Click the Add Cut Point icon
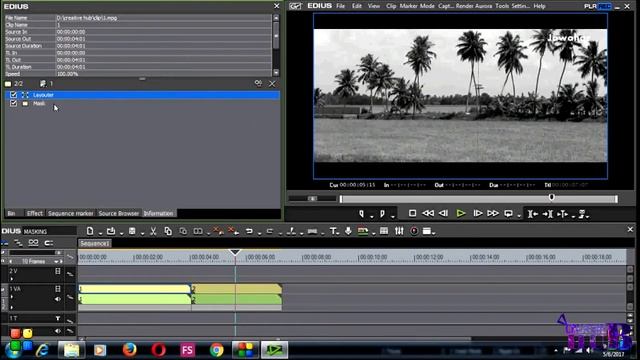This screenshot has height=360, width=640. (291, 231)
